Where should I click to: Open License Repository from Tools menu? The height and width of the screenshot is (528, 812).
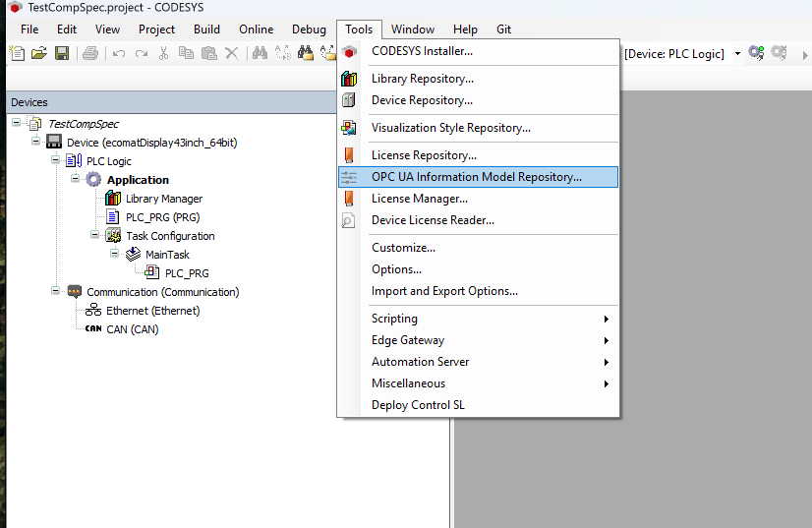point(478,155)
